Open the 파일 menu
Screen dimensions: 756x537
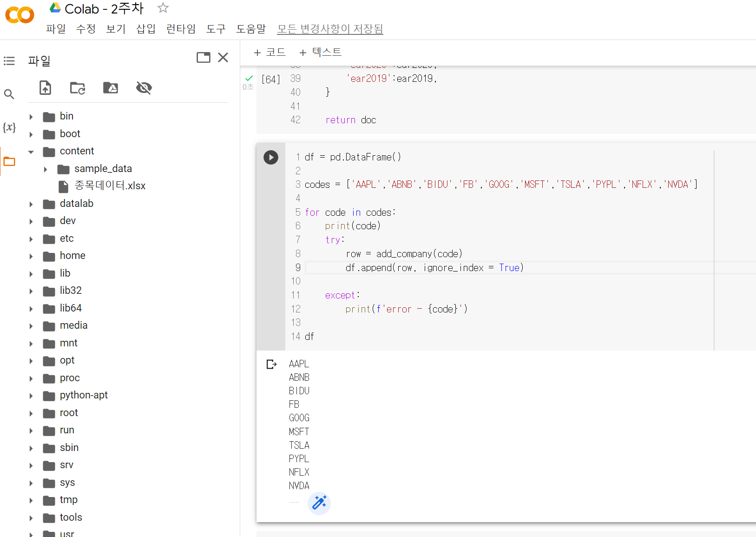click(x=56, y=29)
